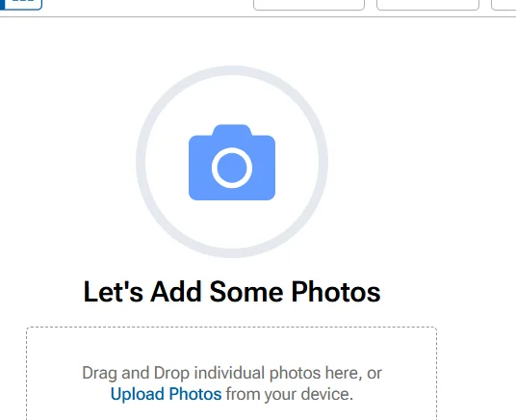This screenshot has height=420, width=516.
Task: Click the dashed top border of drop zone
Action: point(232,328)
